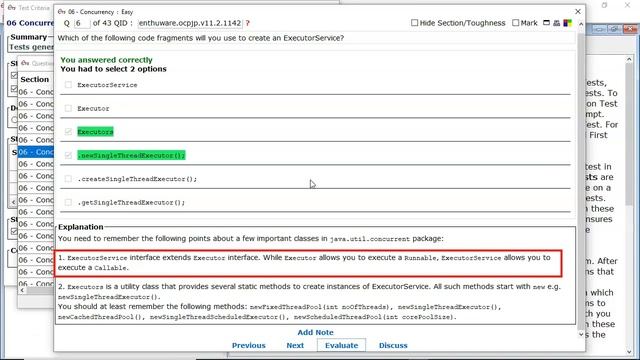Image resolution: width=640 pixels, height=360 pixels.
Task: Check the .createSingleThreadExecutor(); option box
Action: coord(68,179)
